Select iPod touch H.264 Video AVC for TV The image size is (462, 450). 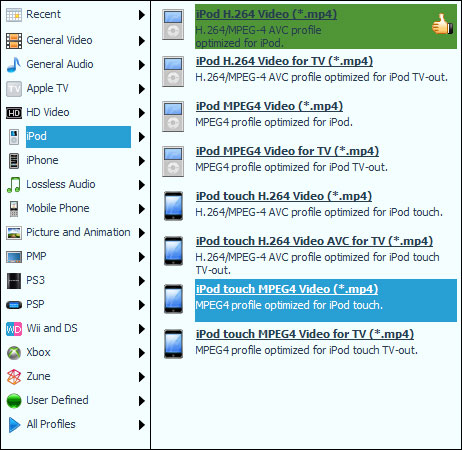pyautogui.click(x=314, y=241)
